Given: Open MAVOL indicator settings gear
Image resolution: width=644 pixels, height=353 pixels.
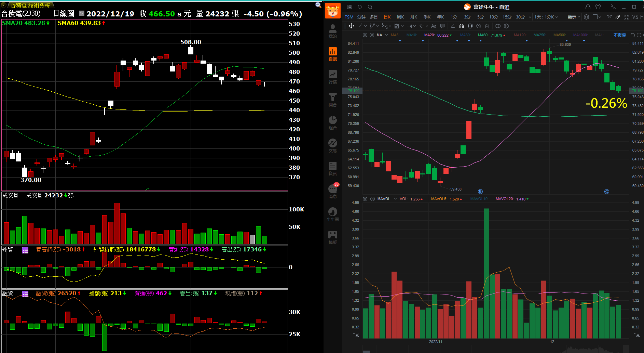Looking at the screenshot, I should tap(365, 199).
